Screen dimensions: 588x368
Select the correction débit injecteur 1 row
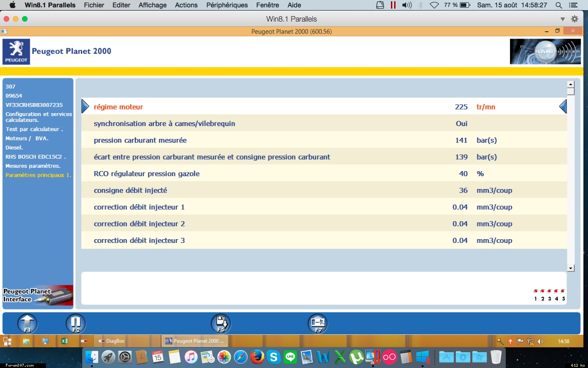coord(324,207)
